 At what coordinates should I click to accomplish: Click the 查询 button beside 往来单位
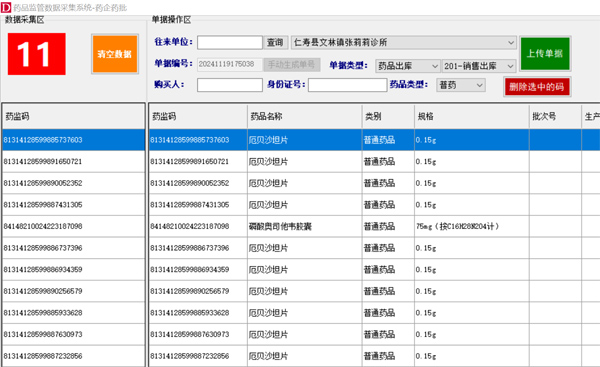point(275,42)
